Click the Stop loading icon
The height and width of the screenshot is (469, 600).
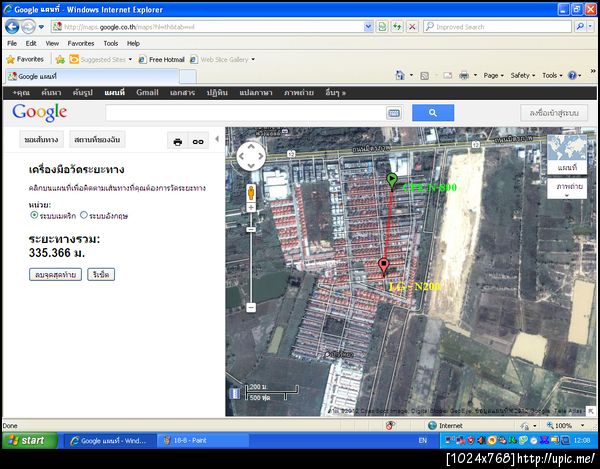tap(412, 27)
